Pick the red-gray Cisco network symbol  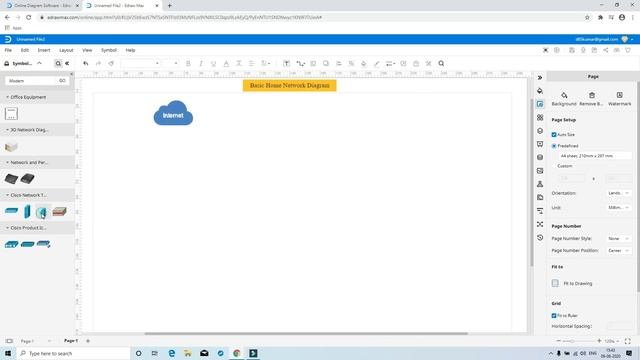[60, 211]
